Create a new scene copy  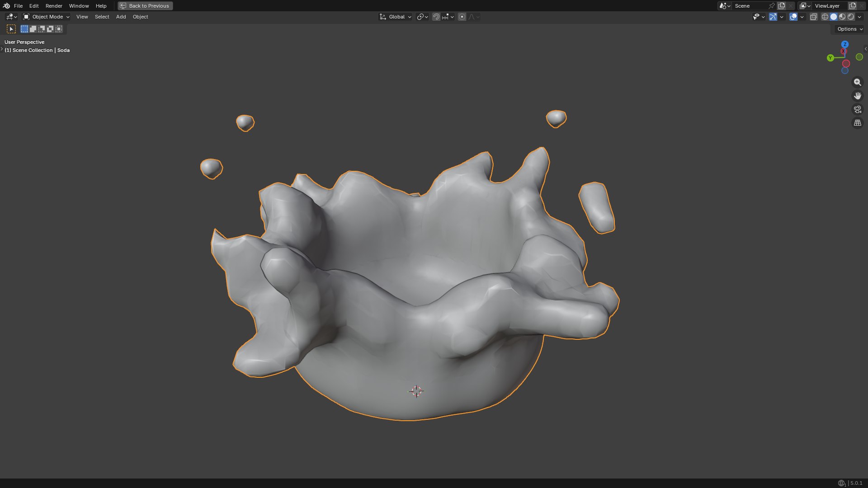782,6
